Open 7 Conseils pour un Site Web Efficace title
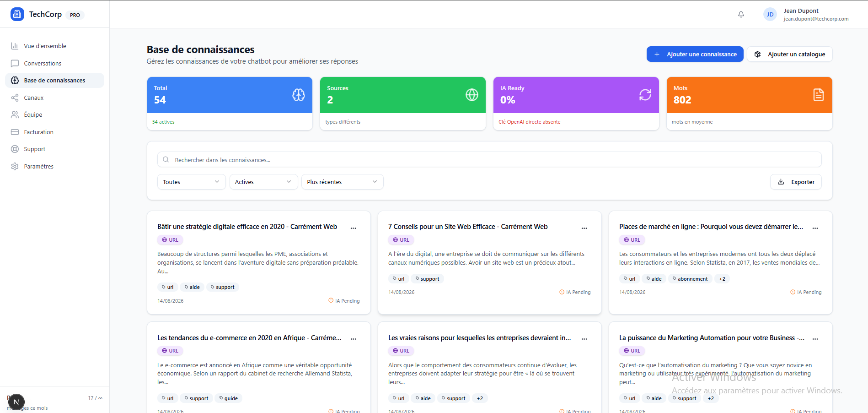Viewport: 868px width, 413px height. (x=468, y=227)
